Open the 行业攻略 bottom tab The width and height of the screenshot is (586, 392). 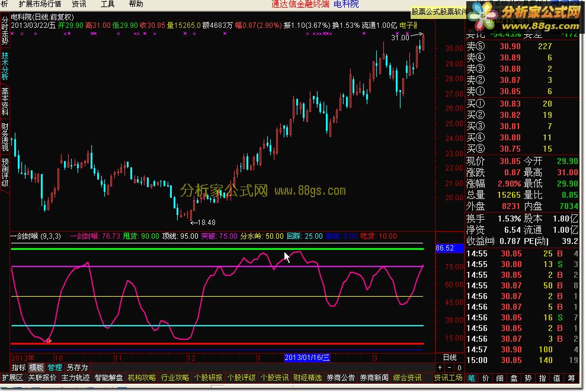tap(175, 378)
